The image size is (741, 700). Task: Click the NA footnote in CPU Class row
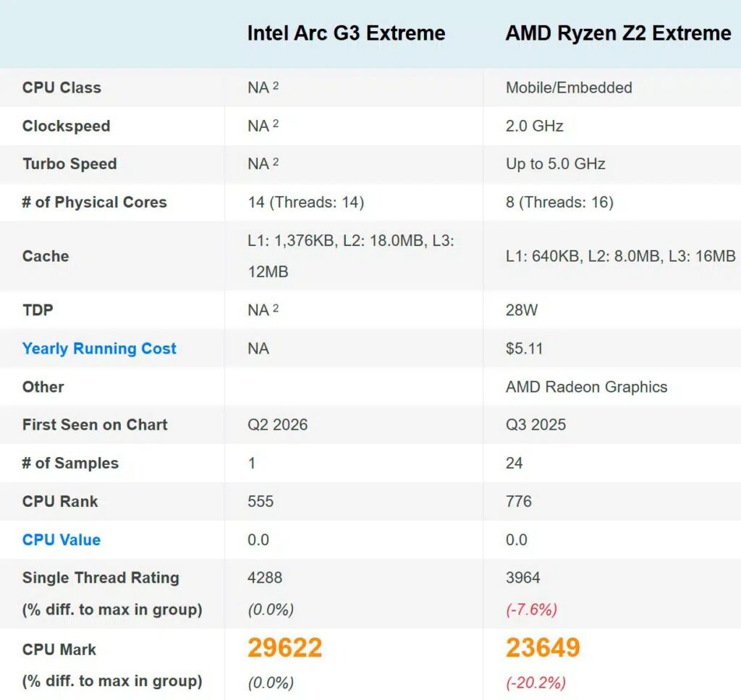coord(263,87)
